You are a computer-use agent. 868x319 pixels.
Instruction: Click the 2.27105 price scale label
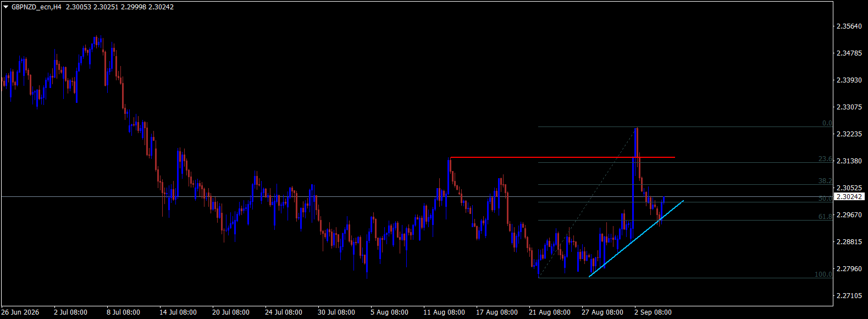point(849,296)
